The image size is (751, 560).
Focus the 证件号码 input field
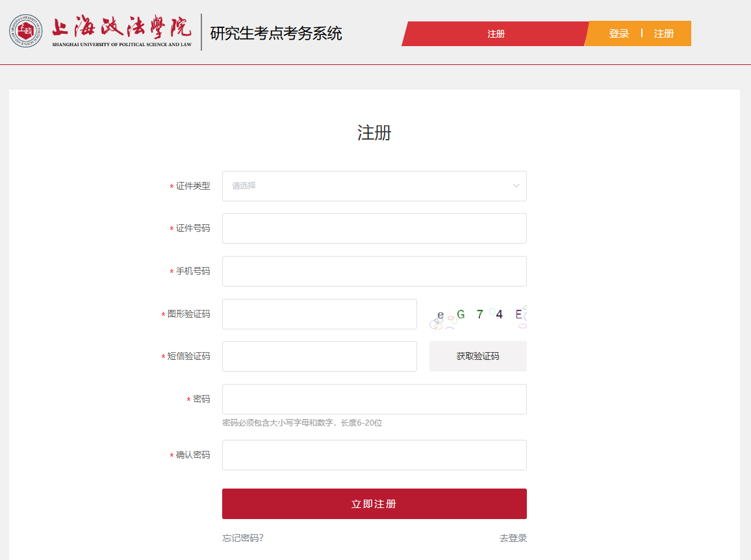(x=374, y=229)
